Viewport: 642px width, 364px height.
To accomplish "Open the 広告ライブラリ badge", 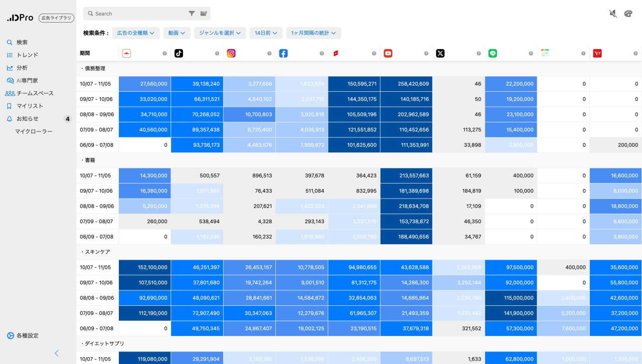I will coord(56,18).
